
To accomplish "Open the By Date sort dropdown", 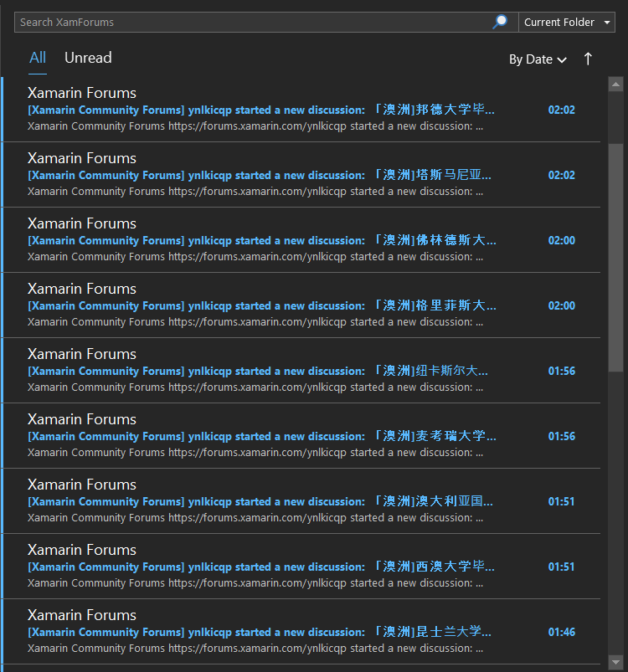I will coord(538,59).
